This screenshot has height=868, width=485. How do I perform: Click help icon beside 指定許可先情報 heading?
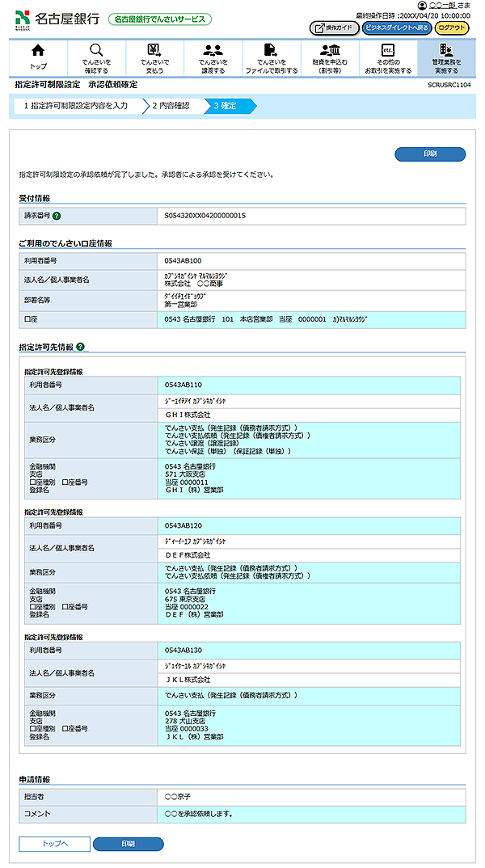click(81, 348)
